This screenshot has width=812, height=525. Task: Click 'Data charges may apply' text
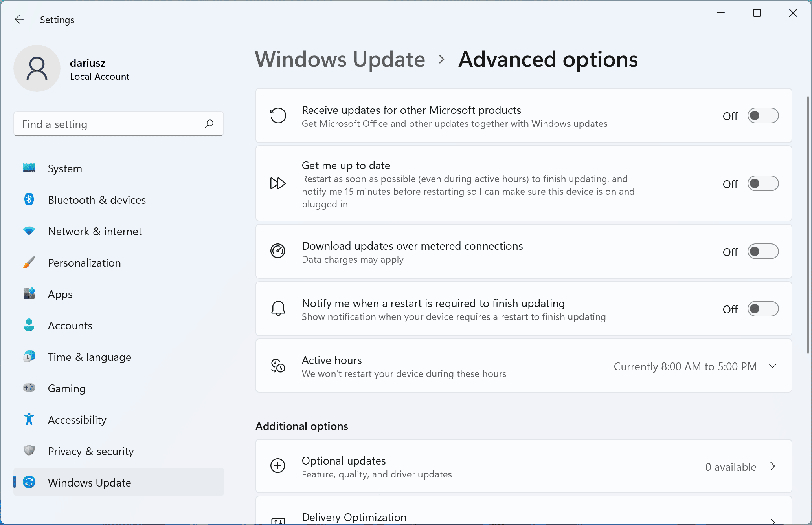[x=353, y=260]
